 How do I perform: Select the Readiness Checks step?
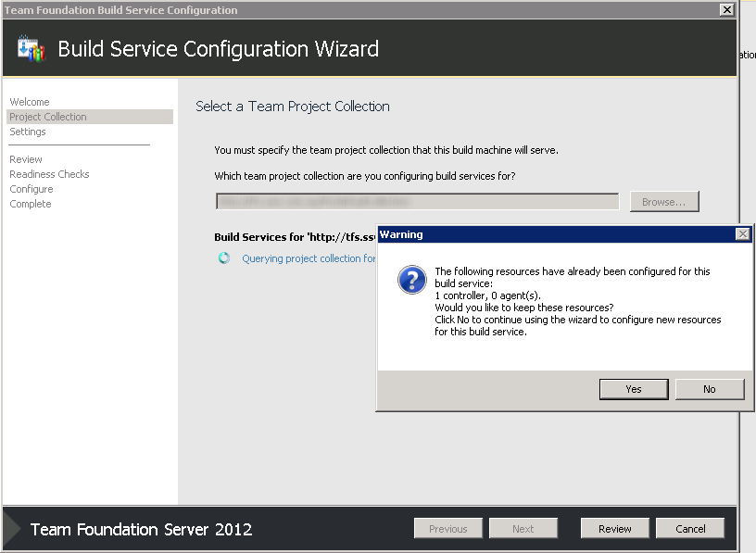tap(49, 174)
